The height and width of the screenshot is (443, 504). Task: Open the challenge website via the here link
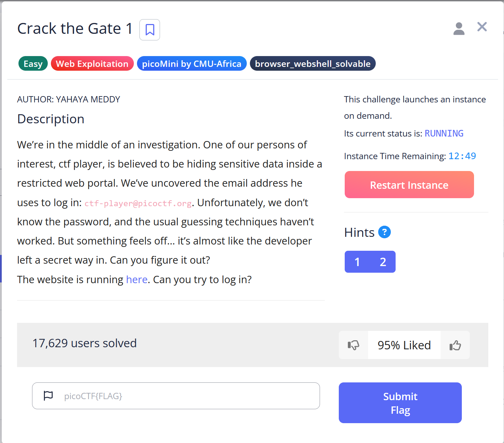[x=137, y=279]
